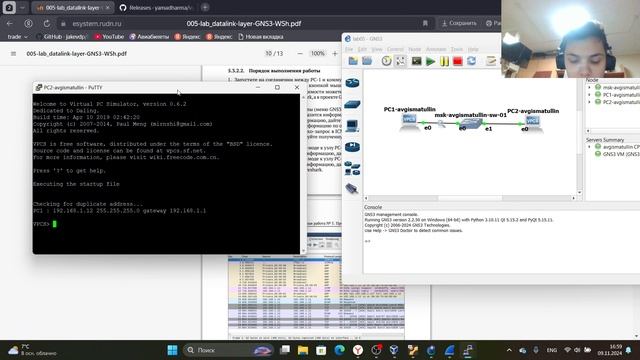Open Tools menu in GNS3
This screenshot has width=640, height=360.
(457, 49)
